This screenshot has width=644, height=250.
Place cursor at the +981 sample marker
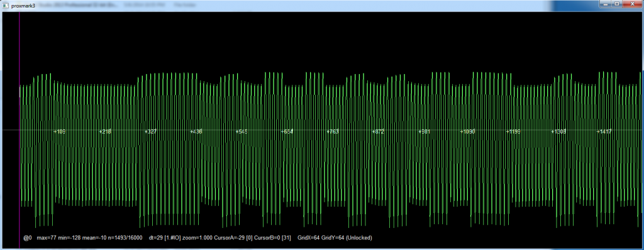click(x=425, y=132)
